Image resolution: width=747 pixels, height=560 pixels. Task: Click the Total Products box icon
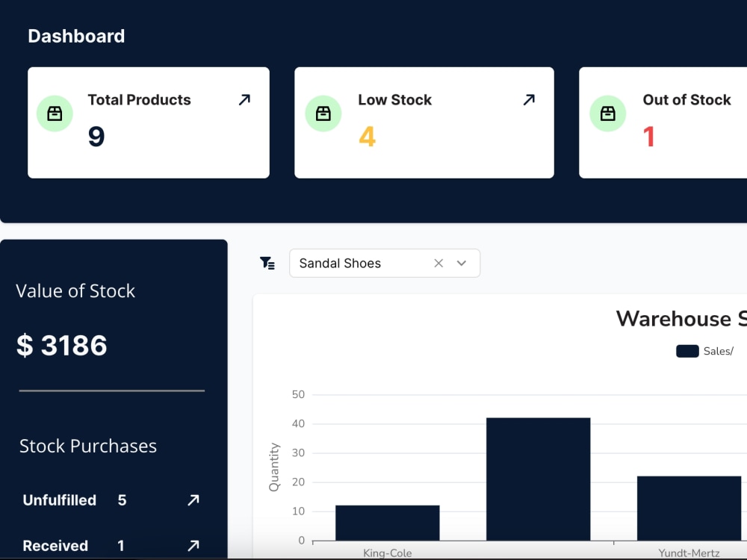click(x=54, y=113)
